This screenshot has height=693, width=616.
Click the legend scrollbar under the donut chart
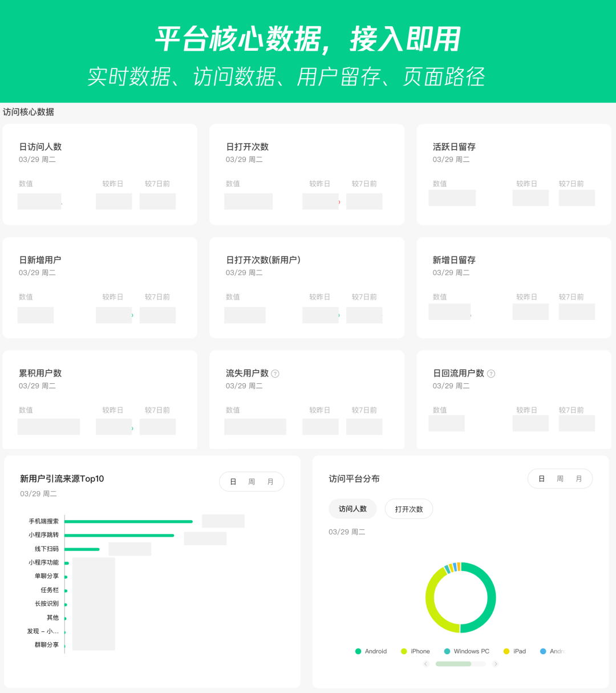coord(460,664)
